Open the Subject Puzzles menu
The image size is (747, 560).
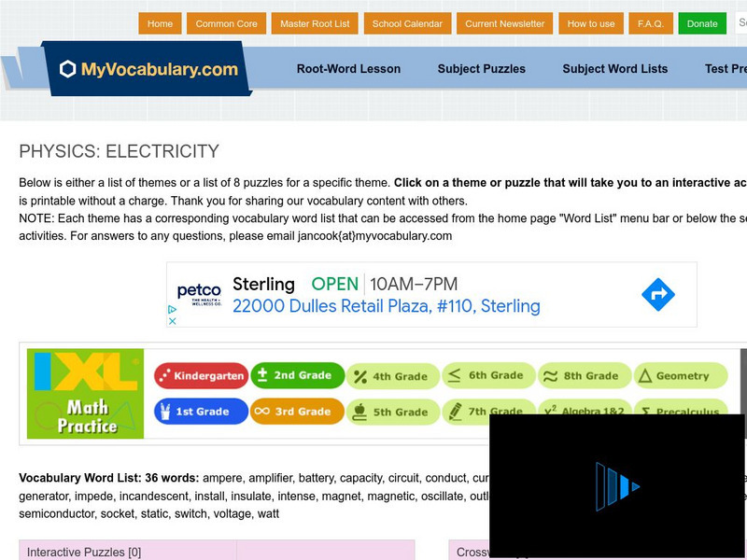click(x=482, y=68)
